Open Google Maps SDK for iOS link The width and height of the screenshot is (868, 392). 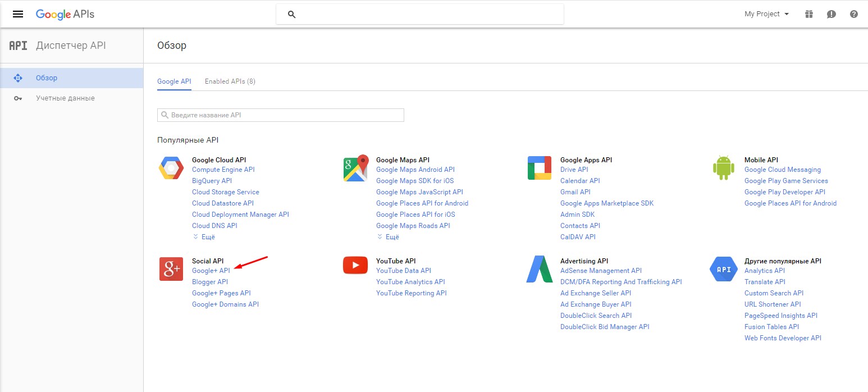415,181
